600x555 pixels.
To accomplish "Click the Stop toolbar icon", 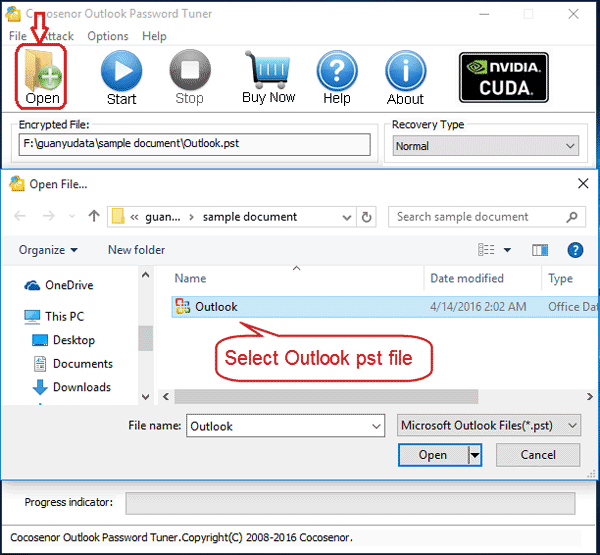I will pyautogui.click(x=190, y=78).
